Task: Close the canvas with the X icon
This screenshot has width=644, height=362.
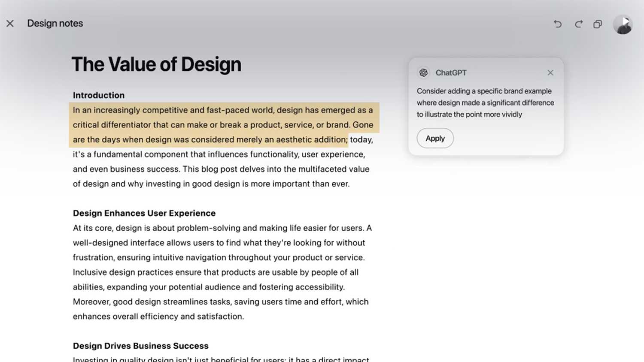Action: pyautogui.click(x=10, y=24)
